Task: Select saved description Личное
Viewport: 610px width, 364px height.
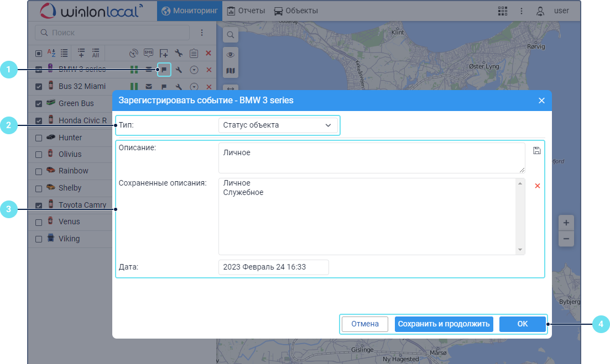Action: click(237, 183)
